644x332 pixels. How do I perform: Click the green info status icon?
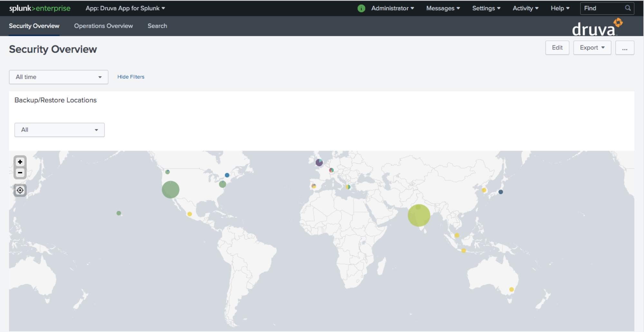[x=361, y=8]
